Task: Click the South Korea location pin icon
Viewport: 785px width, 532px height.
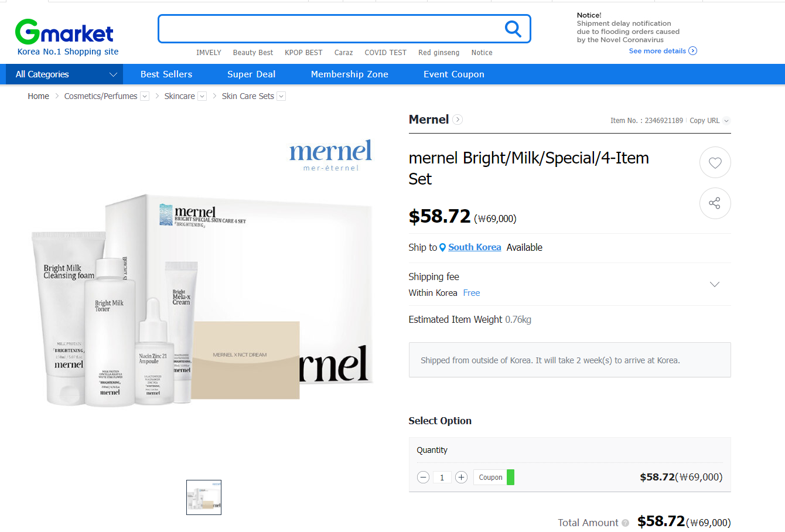Action: point(443,247)
